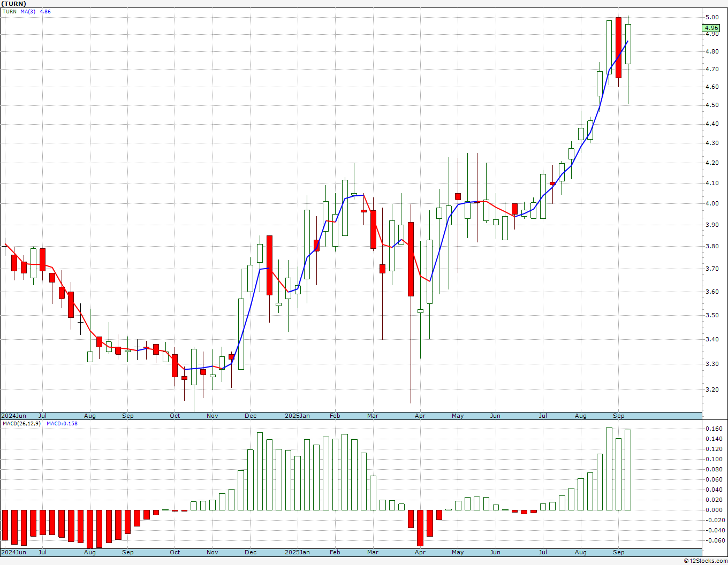
Task: Click the 5.00 price axis label
Action: click(712, 17)
